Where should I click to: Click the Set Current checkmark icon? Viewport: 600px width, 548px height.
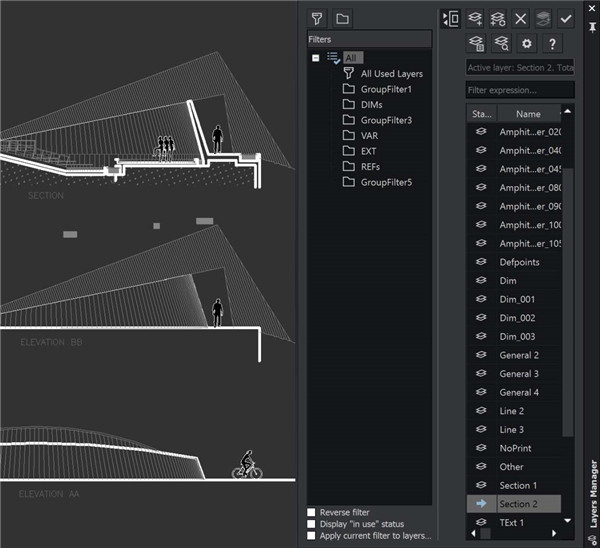pyautogui.click(x=566, y=18)
